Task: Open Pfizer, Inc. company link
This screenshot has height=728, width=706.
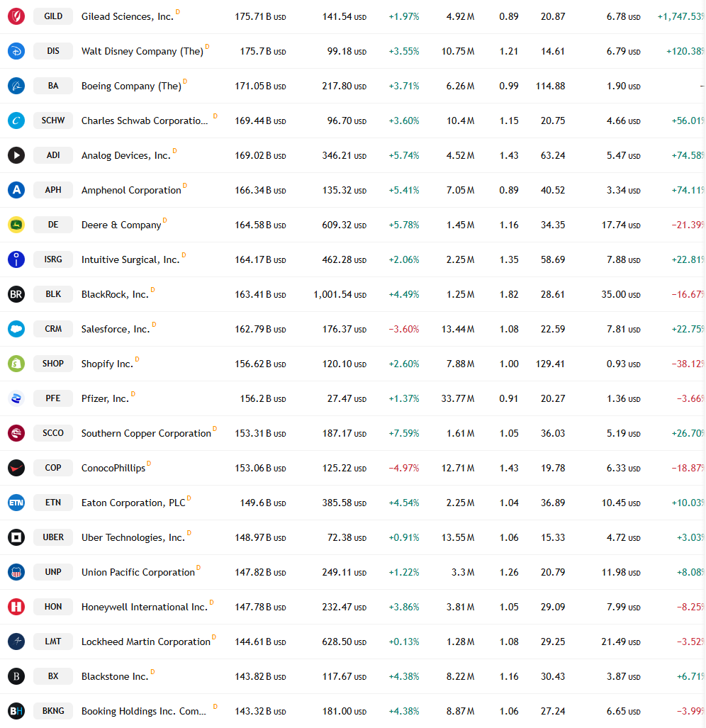Action: point(105,399)
